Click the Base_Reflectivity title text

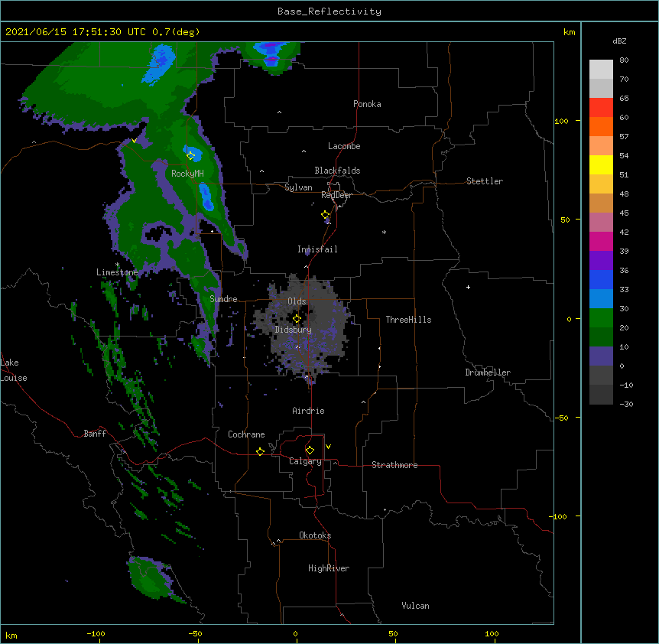click(x=329, y=11)
